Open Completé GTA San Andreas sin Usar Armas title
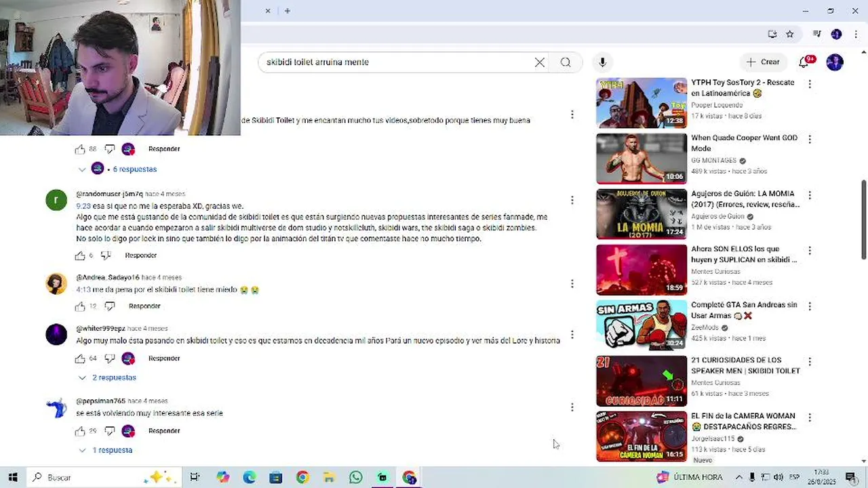The width and height of the screenshot is (868, 488). 744,310
